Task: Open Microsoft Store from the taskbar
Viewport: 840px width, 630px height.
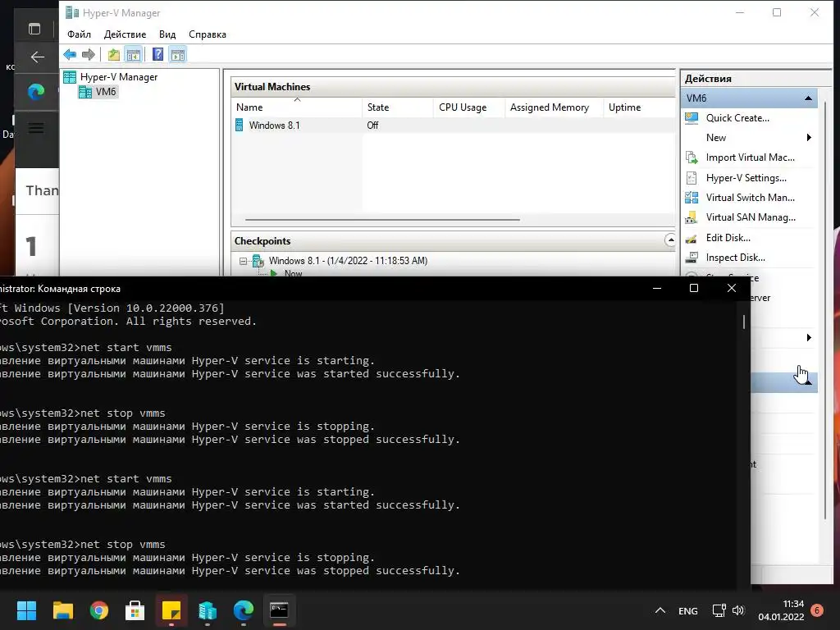Action: coord(135,610)
